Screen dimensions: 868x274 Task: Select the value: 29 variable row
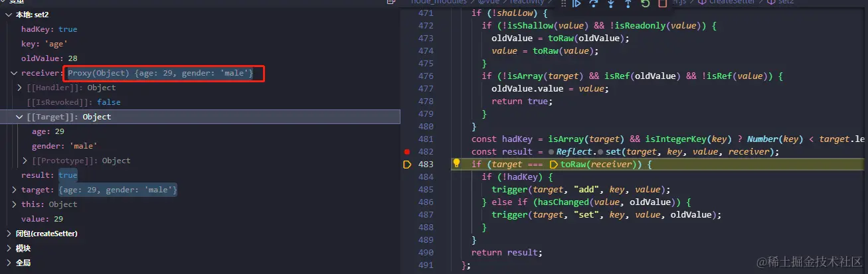[200, 219]
